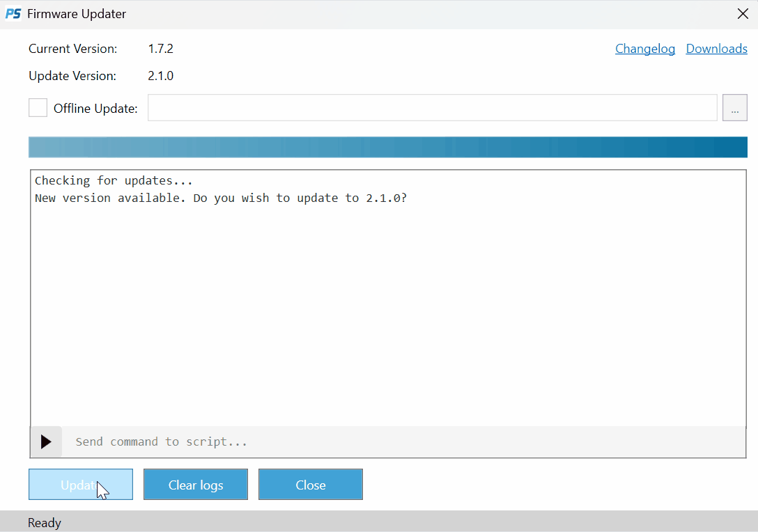758x532 pixels.
Task: Close the Firmware Updater window with X
Action: tap(743, 14)
